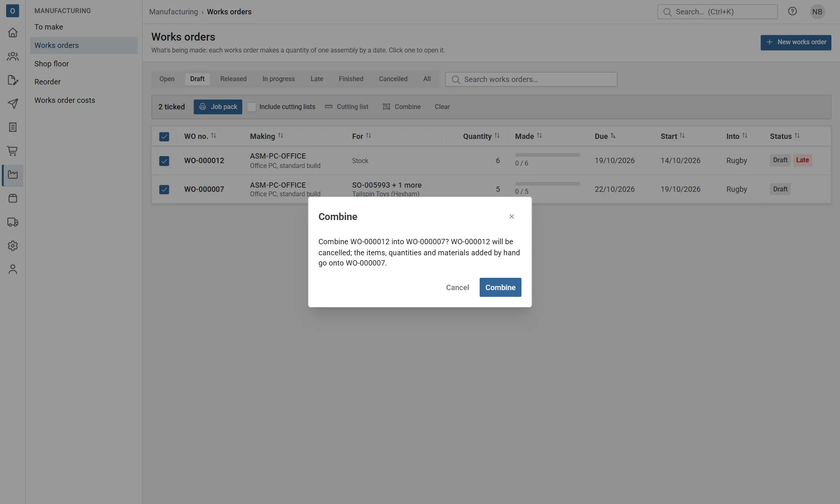
Task: Switch to the Finished tab
Action: 351,79
